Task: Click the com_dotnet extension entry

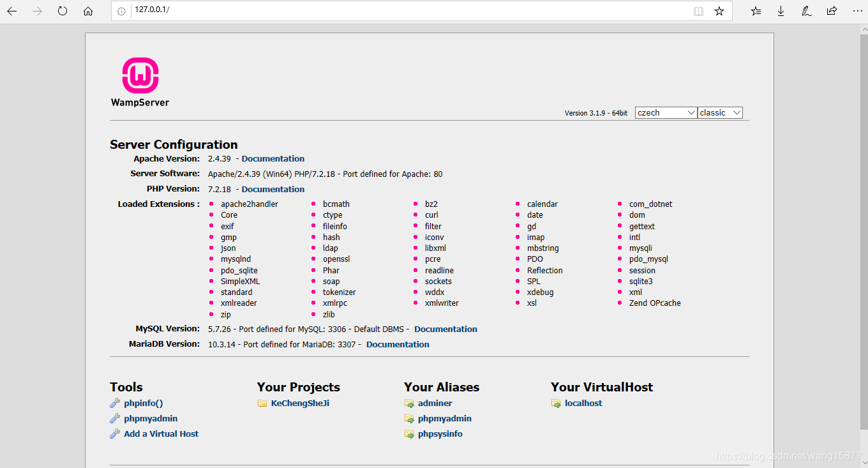Action: click(x=651, y=204)
